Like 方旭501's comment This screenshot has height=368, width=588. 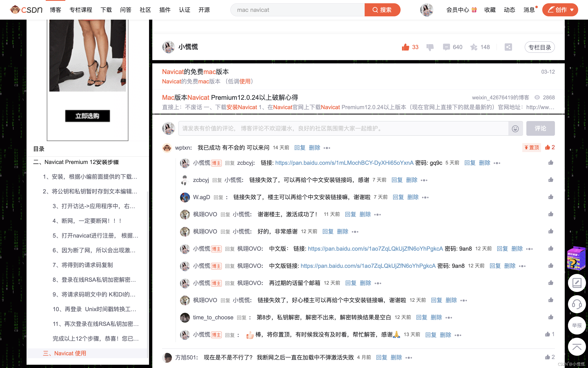[x=547, y=357]
